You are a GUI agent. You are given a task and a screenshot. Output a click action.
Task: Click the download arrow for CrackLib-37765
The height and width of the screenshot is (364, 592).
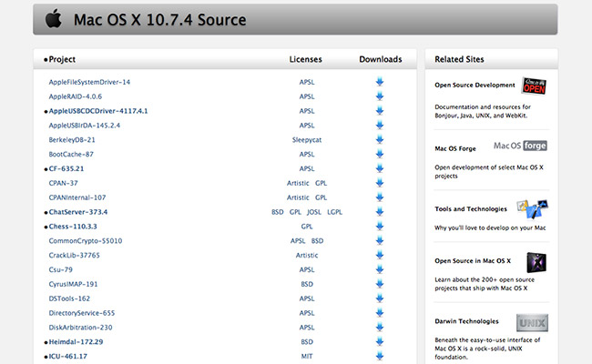pyautogui.click(x=379, y=255)
